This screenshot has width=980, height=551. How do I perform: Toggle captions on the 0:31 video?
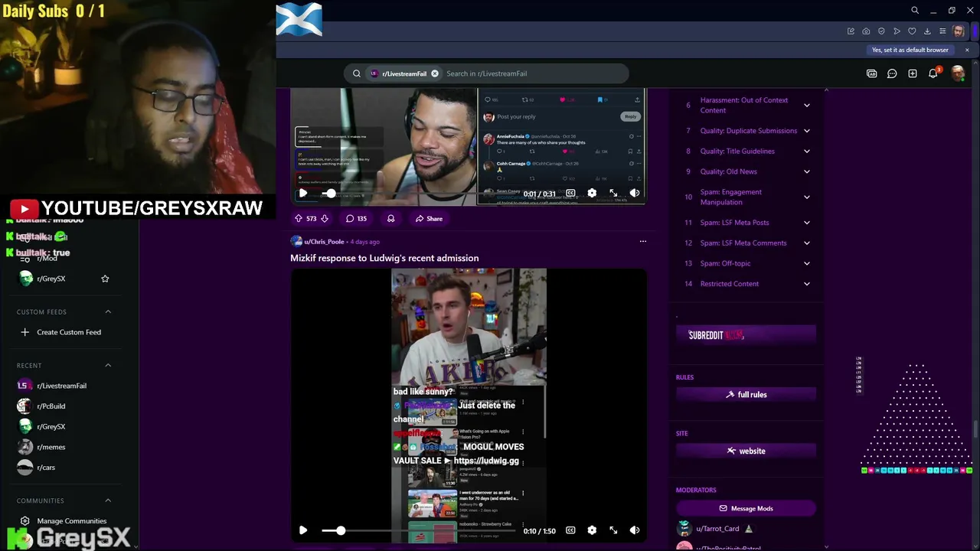click(x=570, y=194)
